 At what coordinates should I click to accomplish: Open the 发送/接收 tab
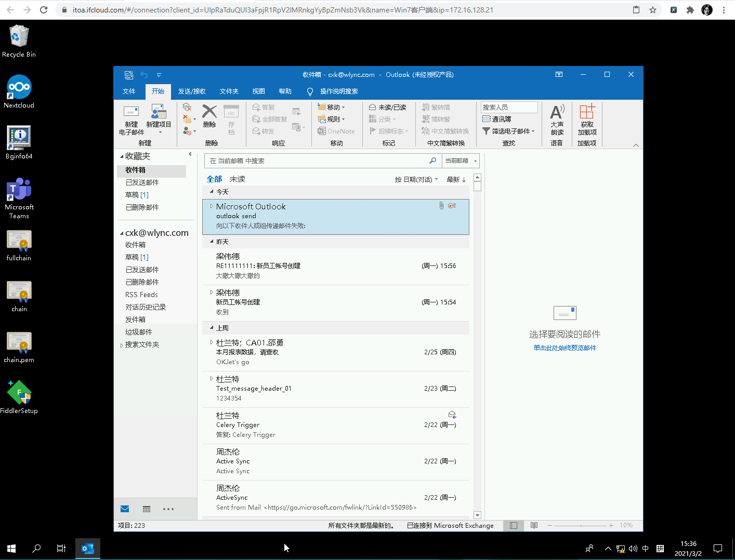point(192,91)
